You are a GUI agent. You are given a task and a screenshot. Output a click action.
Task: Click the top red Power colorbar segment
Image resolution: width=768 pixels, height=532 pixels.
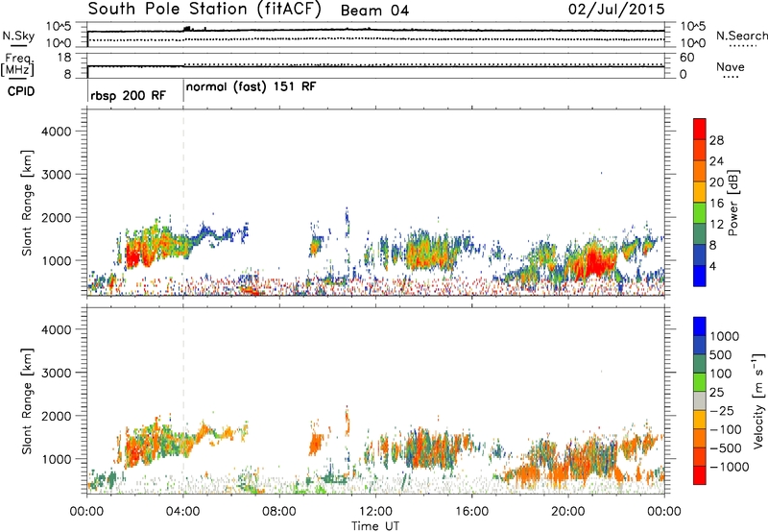click(700, 129)
